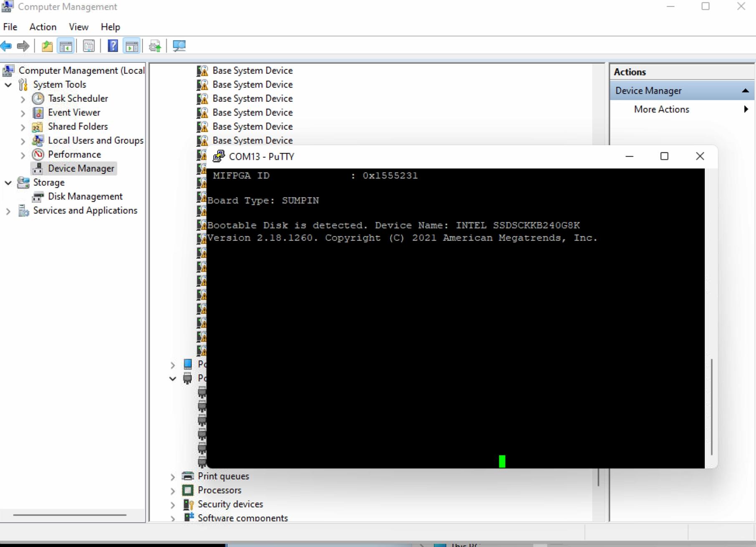Toggle the Show/Hide Action Pane icon
This screenshot has width=756, height=547.
pyautogui.click(x=132, y=46)
